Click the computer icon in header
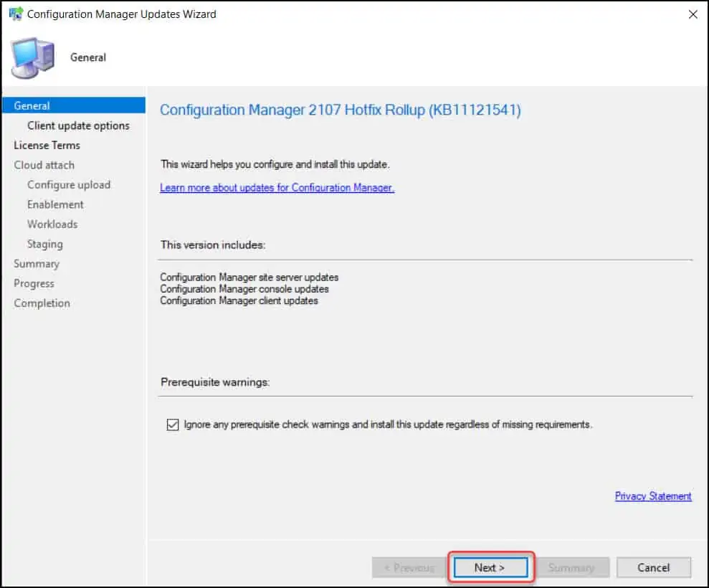 [x=33, y=58]
